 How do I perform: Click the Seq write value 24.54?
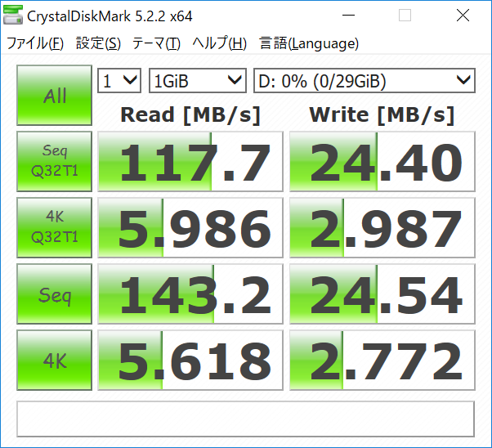[382, 293]
